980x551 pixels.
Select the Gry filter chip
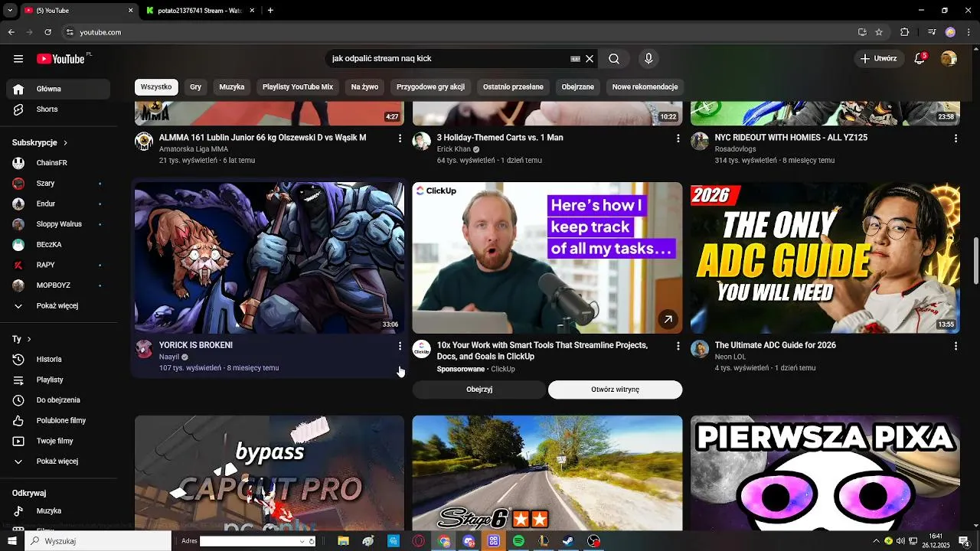pos(196,87)
